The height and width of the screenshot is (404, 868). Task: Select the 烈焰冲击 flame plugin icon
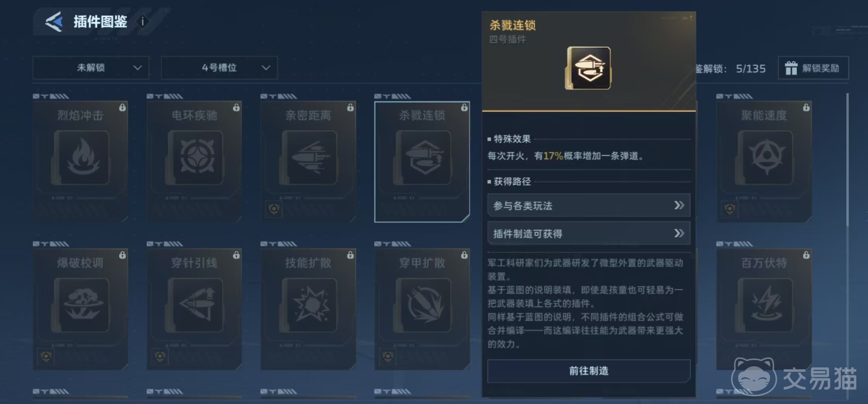81,157
